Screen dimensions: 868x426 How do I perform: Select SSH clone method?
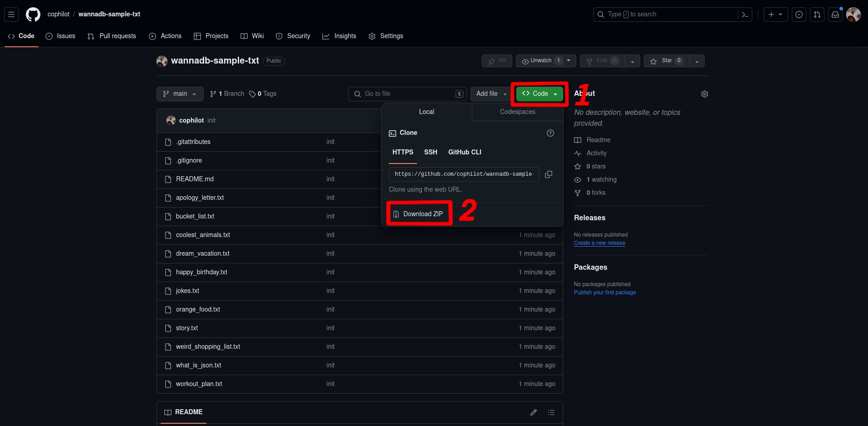point(431,153)
